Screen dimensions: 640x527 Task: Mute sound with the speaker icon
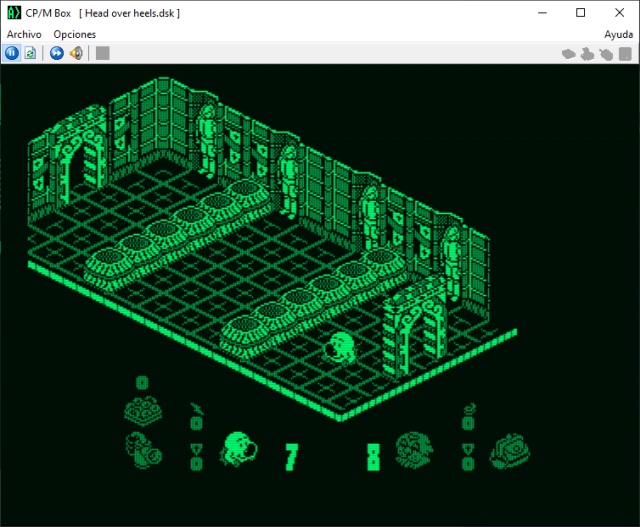tap(76, 53)
